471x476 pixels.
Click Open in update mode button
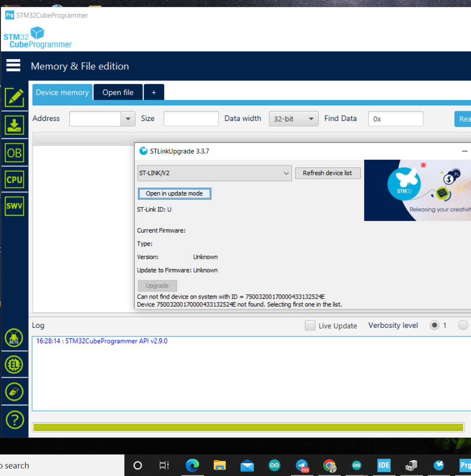pyautogui.click(x=174, y=193)
